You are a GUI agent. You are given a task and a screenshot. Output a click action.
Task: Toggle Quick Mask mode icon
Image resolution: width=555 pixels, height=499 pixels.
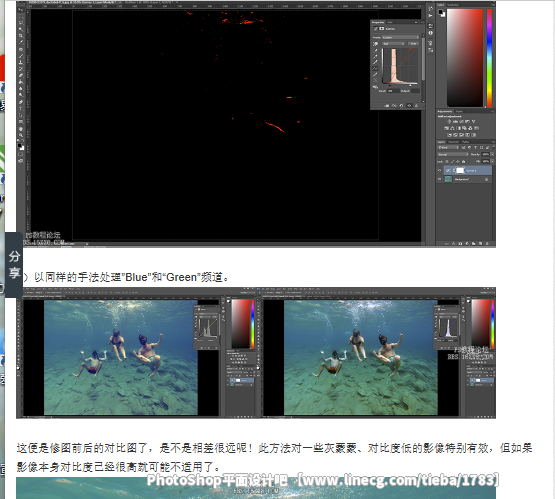click(x=21, y=154)
